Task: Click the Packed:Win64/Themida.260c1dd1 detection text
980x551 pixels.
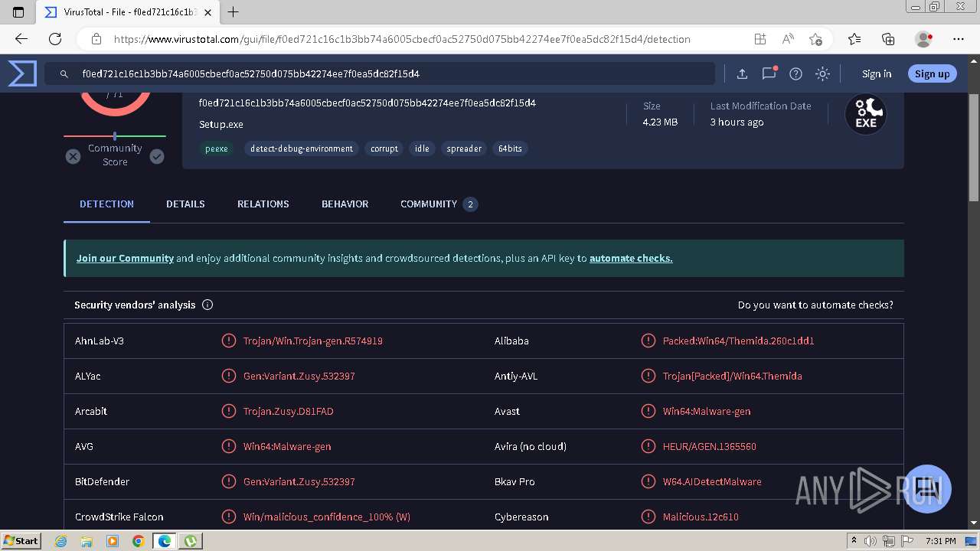Action: click(739, 341)
